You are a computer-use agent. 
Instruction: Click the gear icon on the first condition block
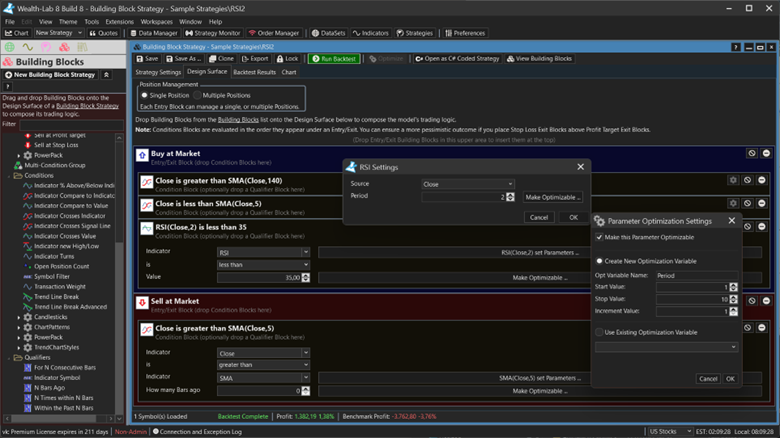point(733,179)
